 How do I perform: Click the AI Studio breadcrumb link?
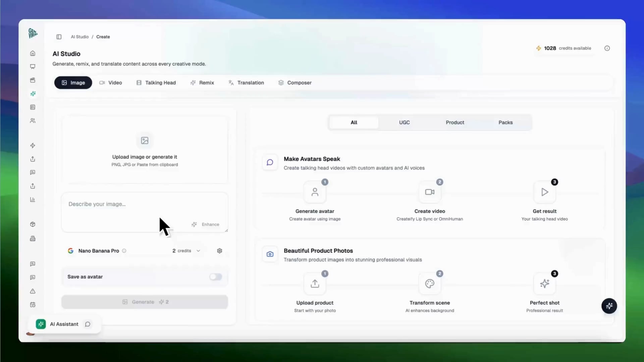pyautogui.click(x=79, y=37)
